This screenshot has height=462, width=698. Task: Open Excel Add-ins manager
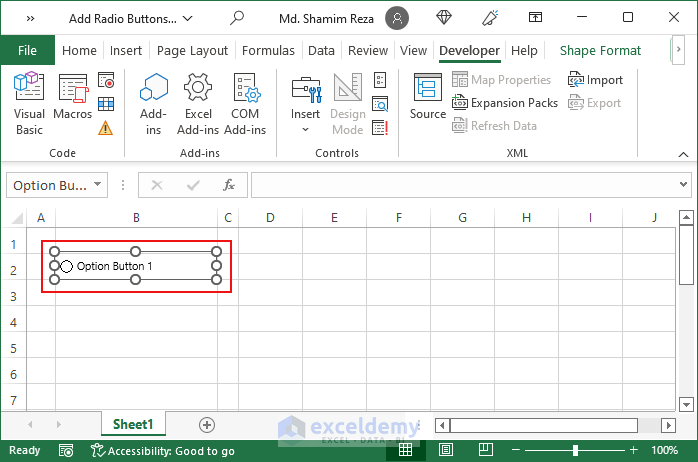(x=198, y=104)
